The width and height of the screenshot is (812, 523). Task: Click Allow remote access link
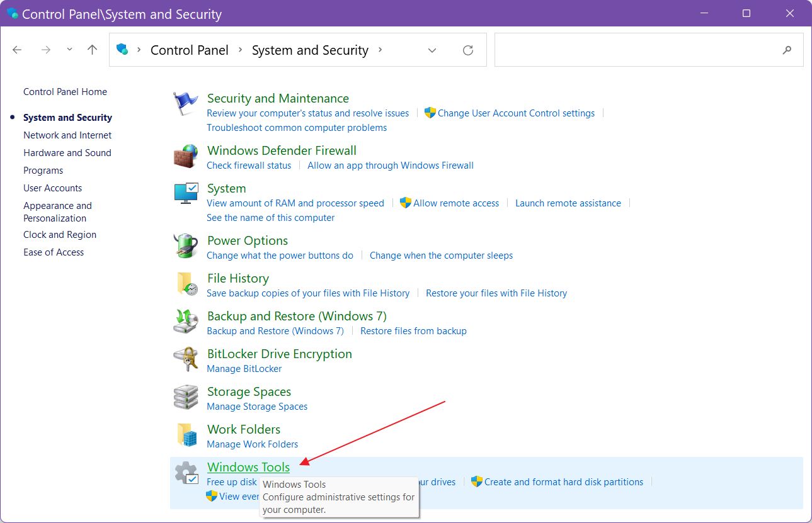coord(456,203)
